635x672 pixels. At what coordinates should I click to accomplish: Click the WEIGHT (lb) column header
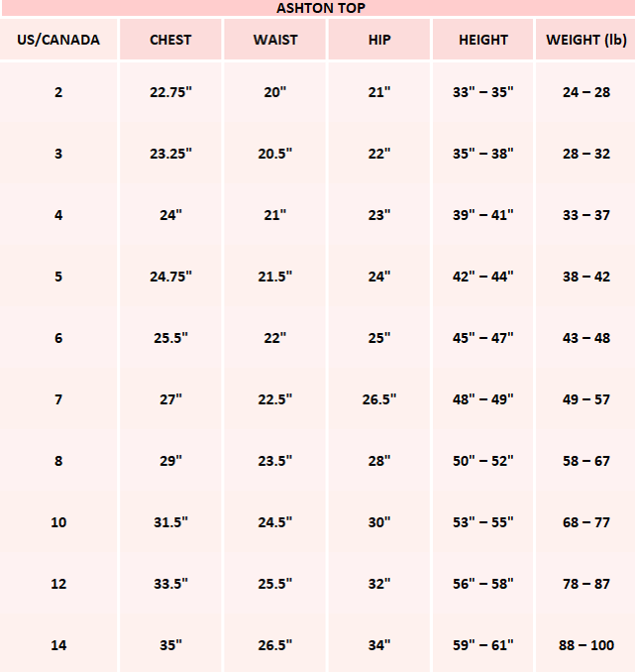pyautogui.click(x=586, y=41)
